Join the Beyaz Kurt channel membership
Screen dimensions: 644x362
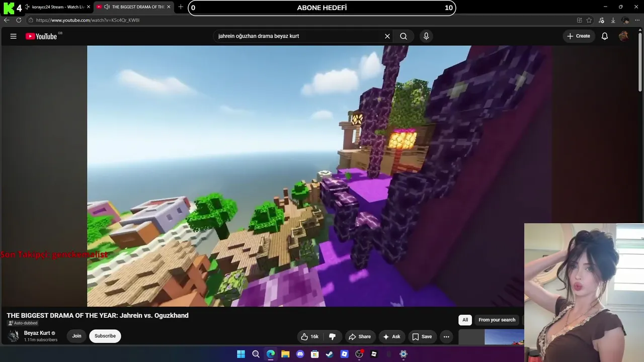coord(76,336)
